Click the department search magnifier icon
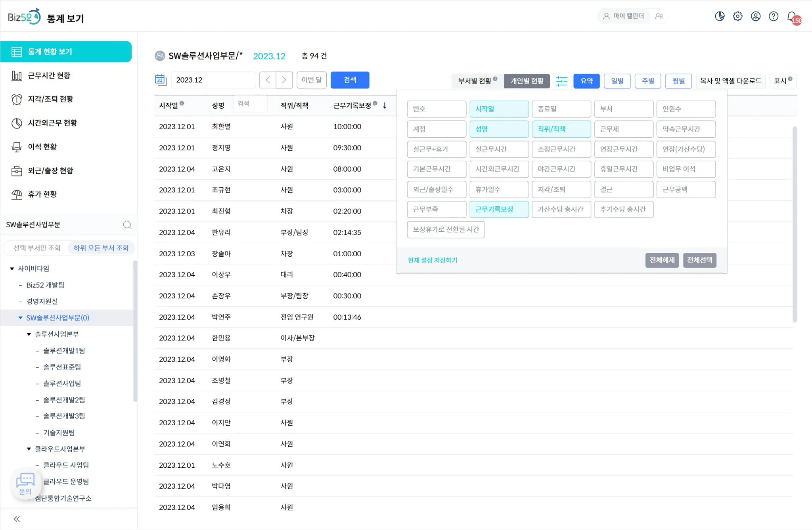 127,225
